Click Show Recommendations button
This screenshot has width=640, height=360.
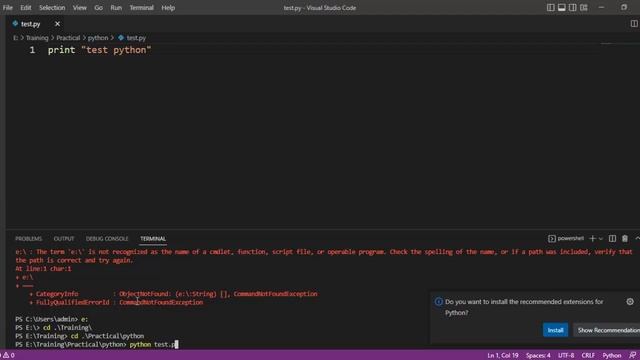pyautogui.click(x=608, y=330)
